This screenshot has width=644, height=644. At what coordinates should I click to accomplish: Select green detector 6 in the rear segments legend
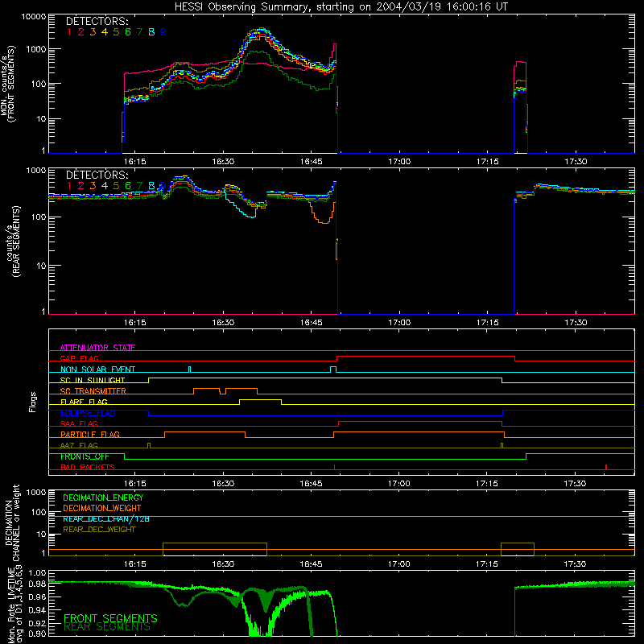(128, 186)
